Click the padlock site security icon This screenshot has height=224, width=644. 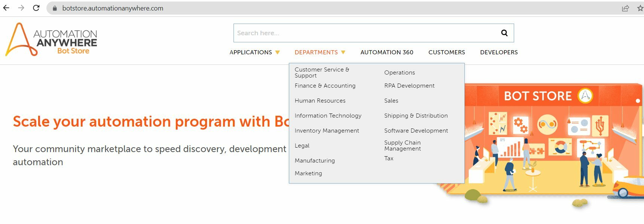tap(55, 8)
